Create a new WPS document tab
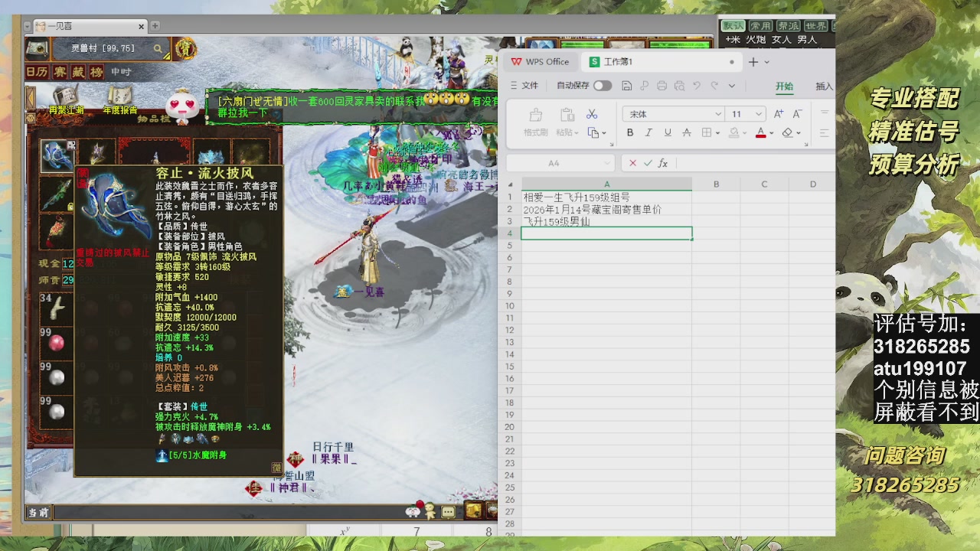Image resolution: width=980 pixels, height=551 pixels. (x=753, y=62)
